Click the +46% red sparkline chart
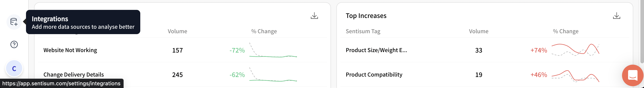This screenshot has height=88, width=644. point(575,76)
